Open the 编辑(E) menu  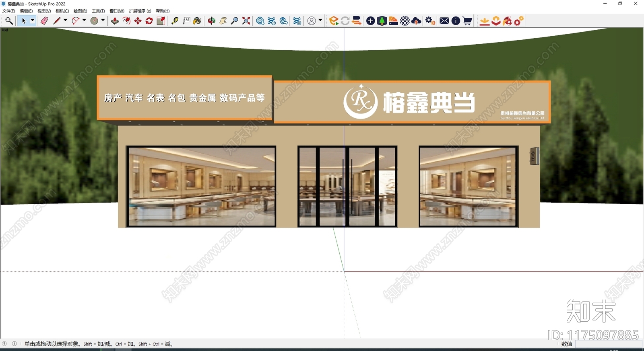pyautogui.click(x=26, y=11)
